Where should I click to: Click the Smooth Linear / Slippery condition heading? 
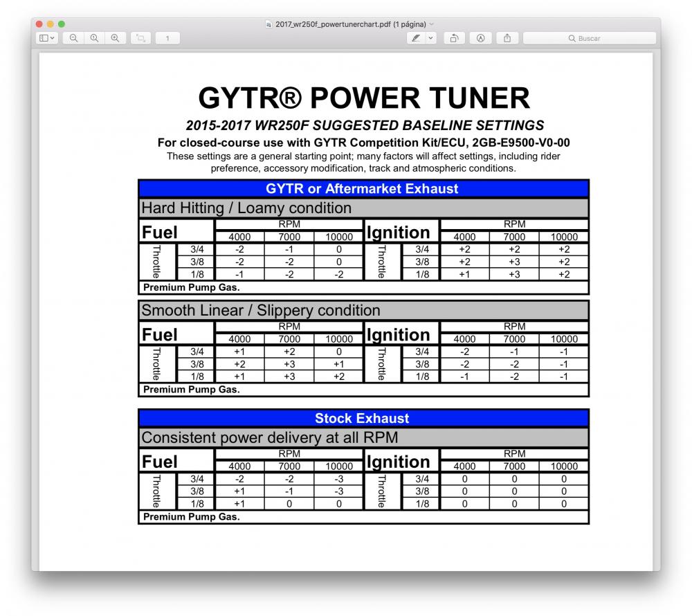[x=260, y=310]
